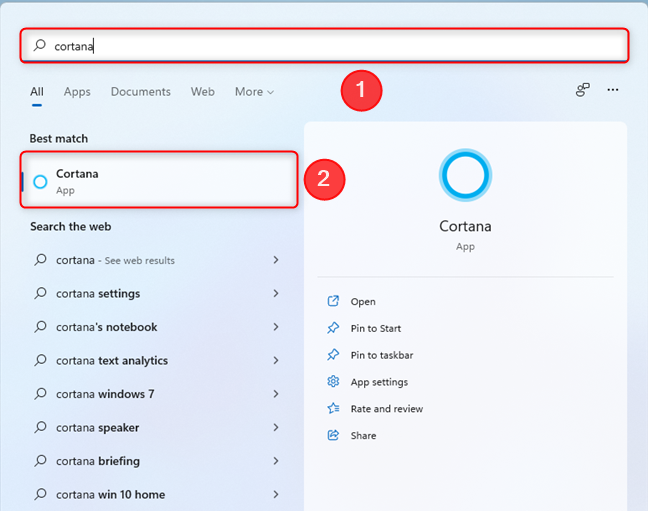The image size is (648, 511).
Task: Expand chevron next to "cortana's notebook"
Action: coord(276,327)
